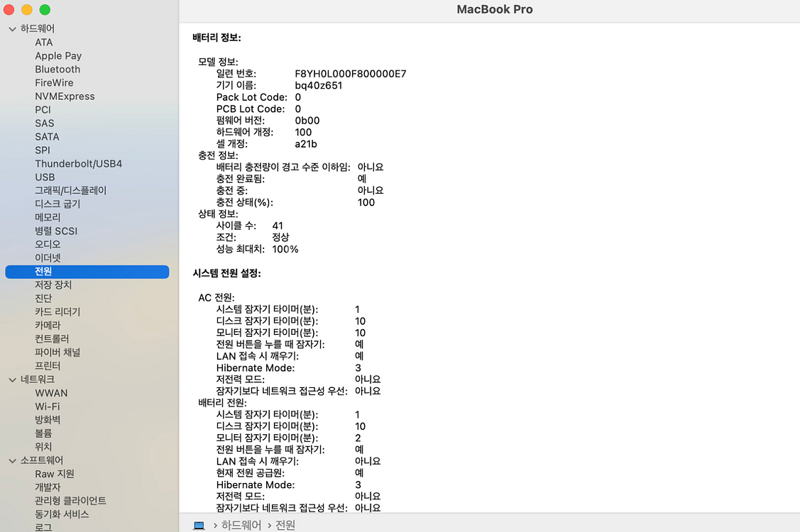The width and height of the screenshot is (800, 532).
Task: Select 위치 in the network list
Action: coord(43,447)
